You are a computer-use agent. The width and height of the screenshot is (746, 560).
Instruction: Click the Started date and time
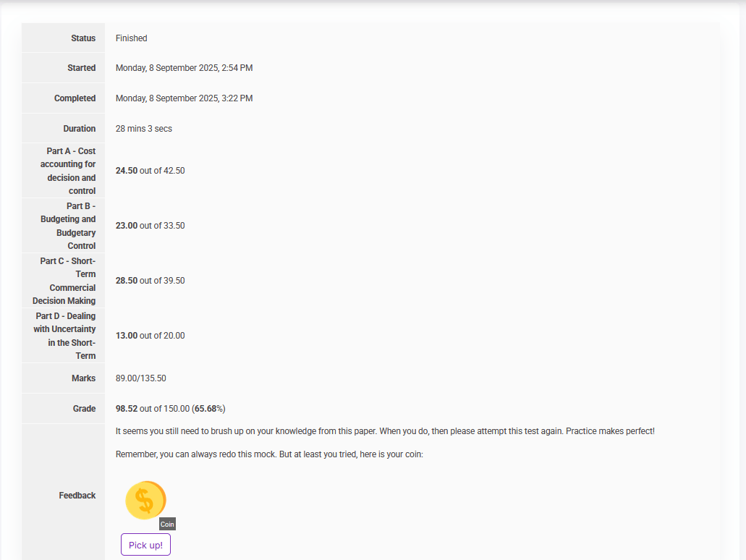(x=184, y=68)
